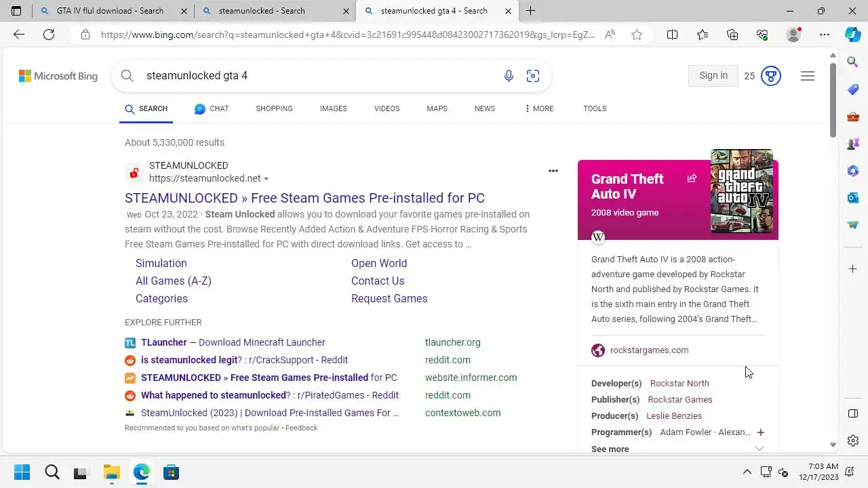The image size is (868, 488).
Task: Switch to the IMAGES tab
Action: click(334, 108)
